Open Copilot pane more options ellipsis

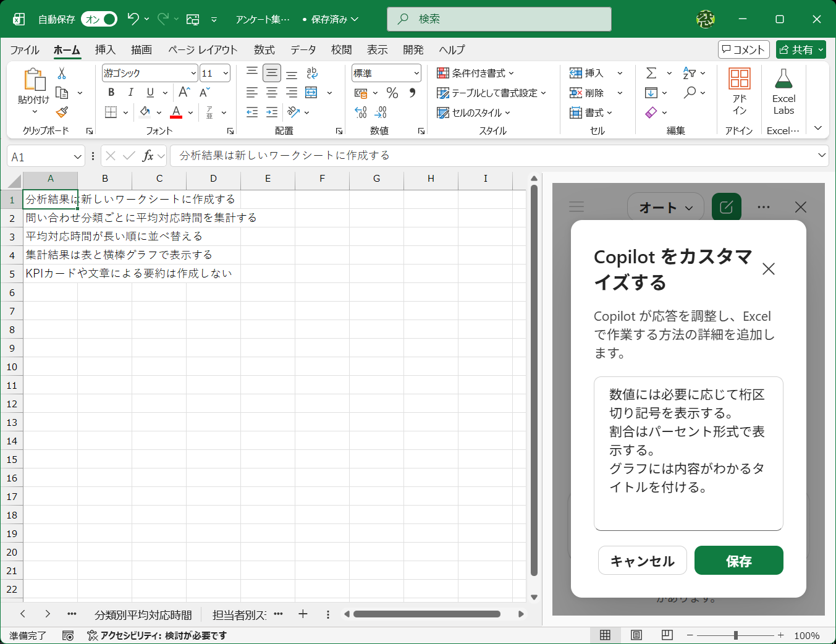tap(764, 207)
